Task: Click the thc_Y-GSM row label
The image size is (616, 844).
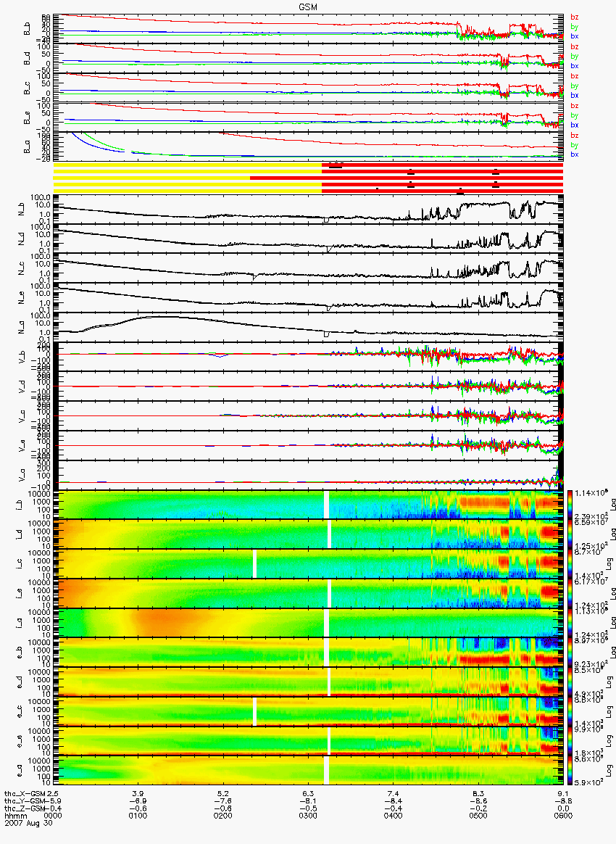Action: [x=25, y=801]
